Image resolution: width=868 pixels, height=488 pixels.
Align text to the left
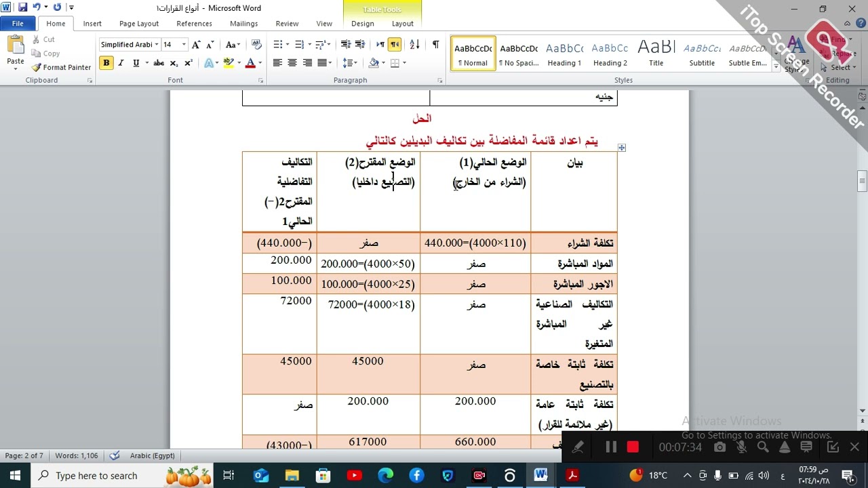(277, 63)
